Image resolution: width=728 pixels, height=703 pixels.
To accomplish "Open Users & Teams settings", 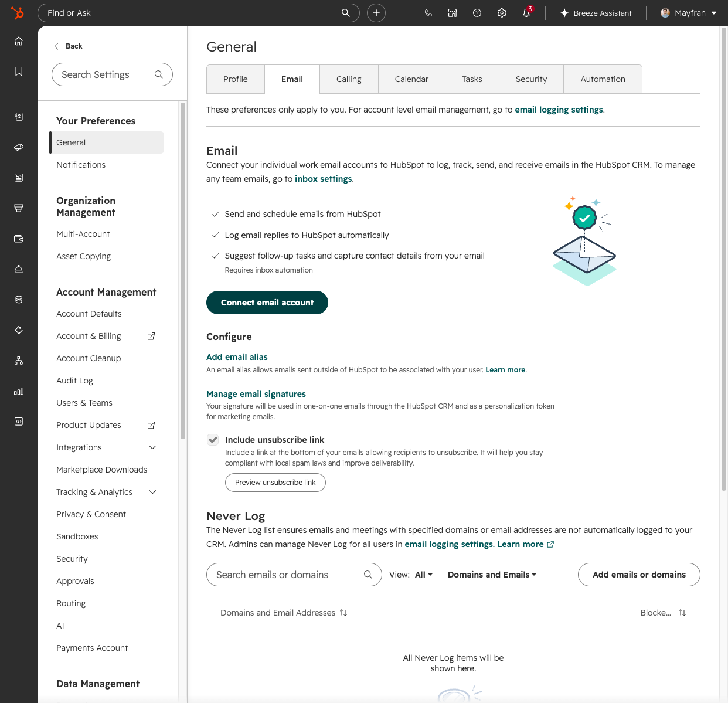I will click(x=84, y=403).
